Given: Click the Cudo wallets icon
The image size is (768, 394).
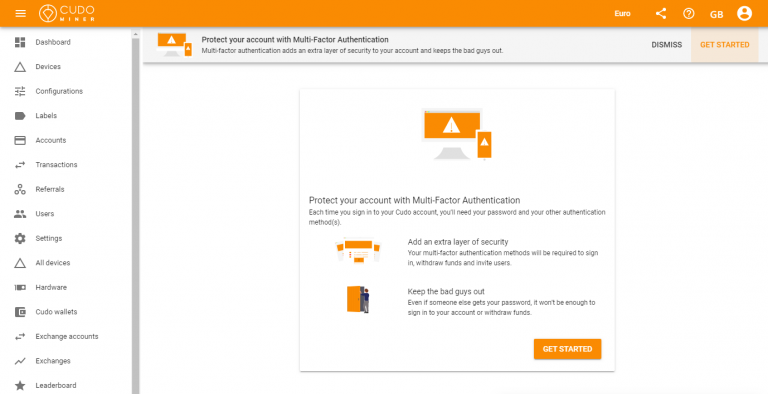Looking at the screenshot, I should click(x=20, y=312).
